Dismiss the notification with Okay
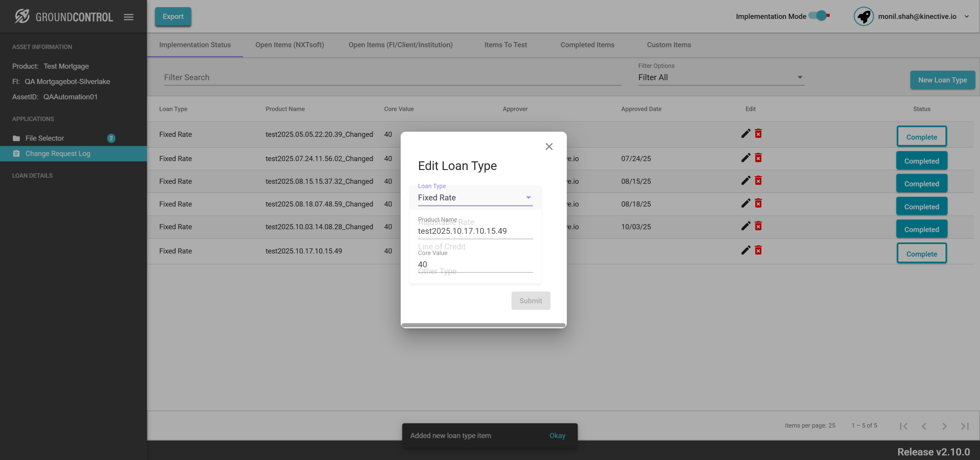The height and width of the screenshot is (460, 980). (557, 435)
